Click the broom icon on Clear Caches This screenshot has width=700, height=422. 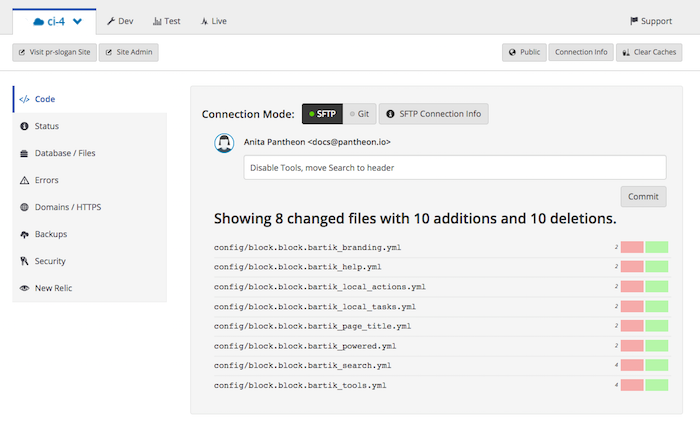626,52
